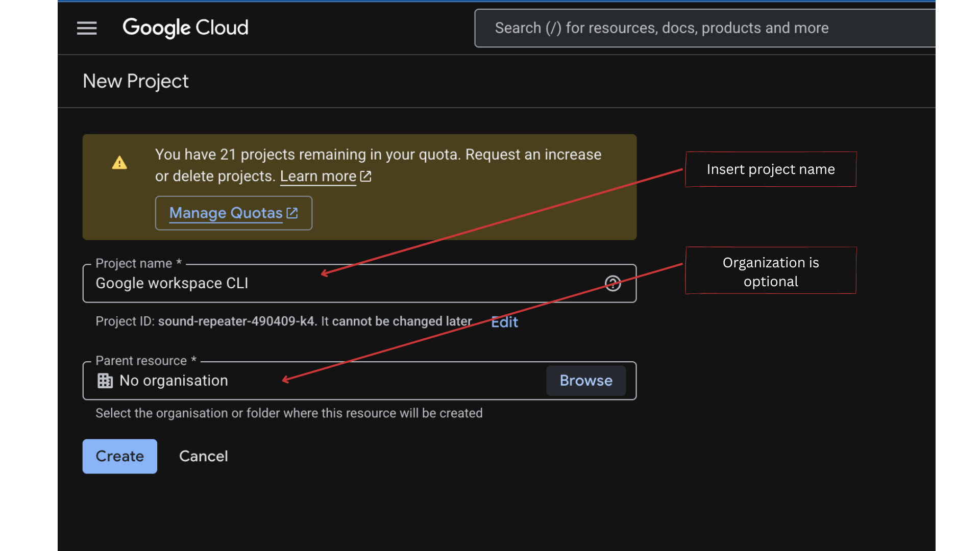Click the Parent resource field showing No organisation
This screenshot has width=980, height=551.
[x=306, y=380]
